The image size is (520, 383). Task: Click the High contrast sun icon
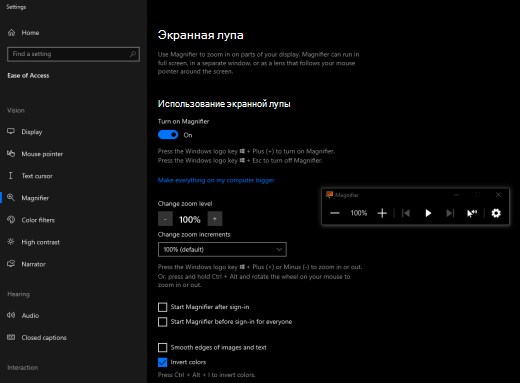coord(11,242)
